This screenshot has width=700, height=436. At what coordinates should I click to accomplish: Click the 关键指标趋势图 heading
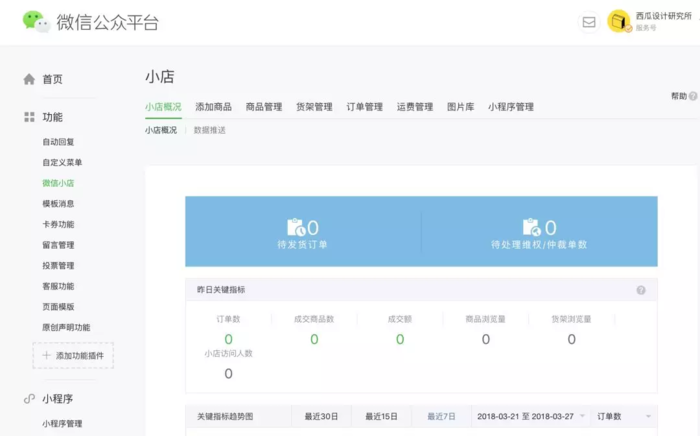(225, 416)
